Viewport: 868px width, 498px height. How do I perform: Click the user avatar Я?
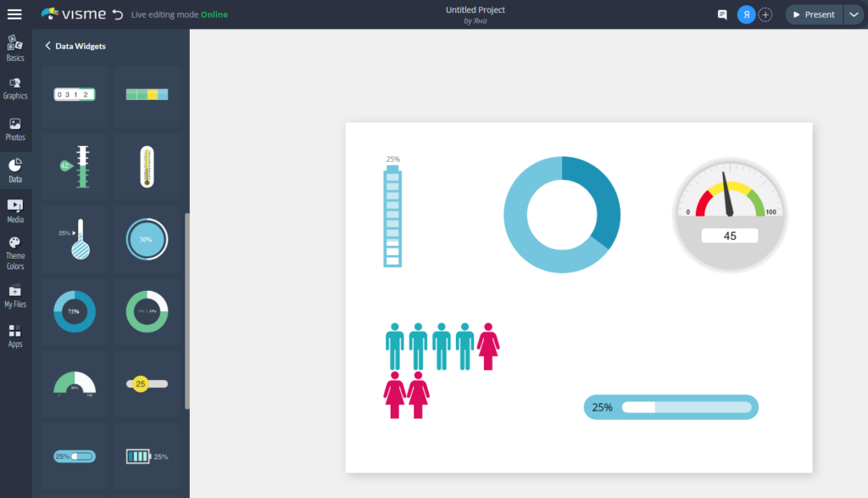tap(746, 14)
